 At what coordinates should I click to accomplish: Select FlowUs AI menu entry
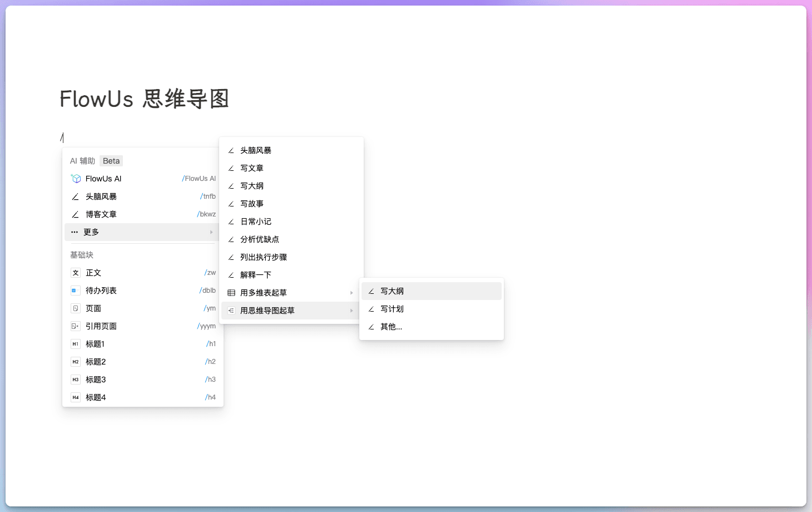pyautogui.click(x=143, y=179)
